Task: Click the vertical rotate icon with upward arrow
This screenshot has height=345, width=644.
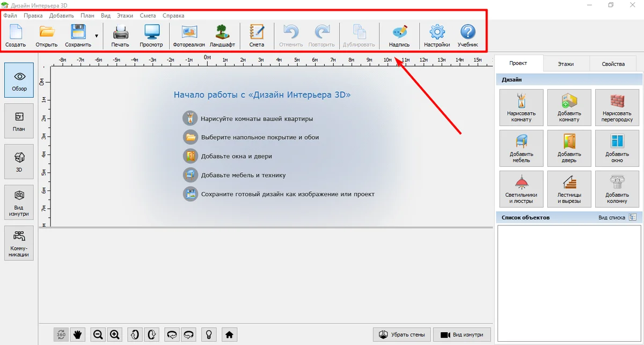Action: [135, 335]
